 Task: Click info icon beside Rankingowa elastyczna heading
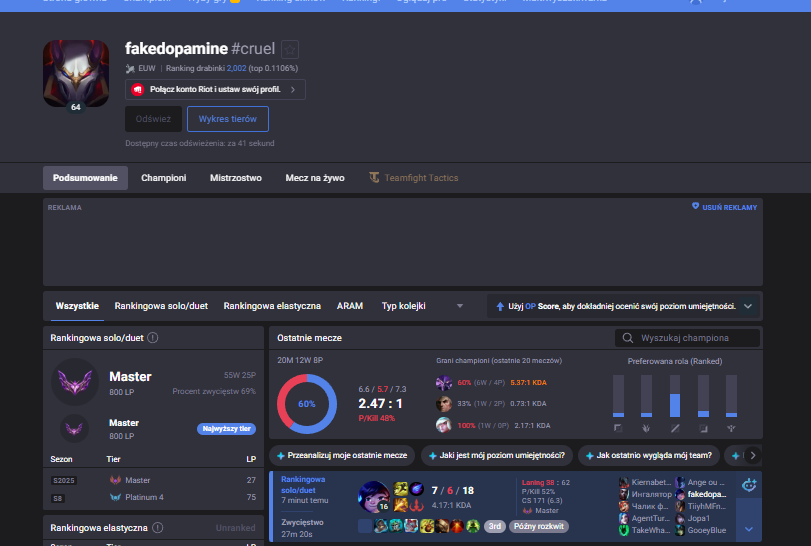[x=158, y=528]
